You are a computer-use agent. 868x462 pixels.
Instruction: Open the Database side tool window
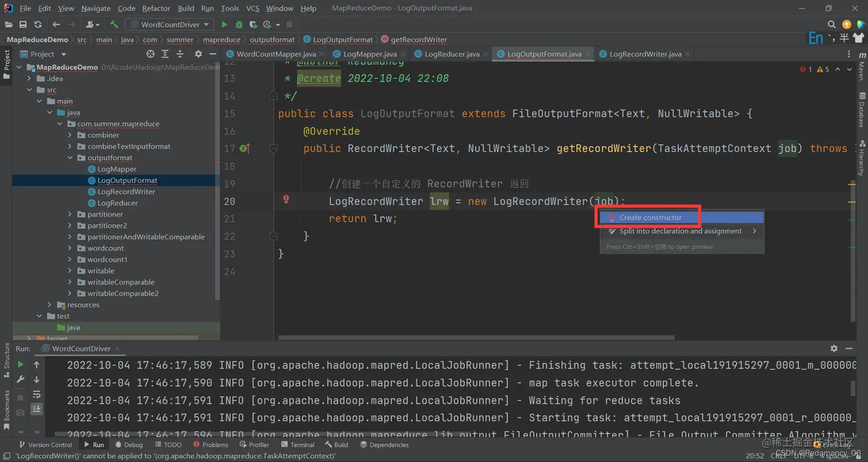[x=861, y=110]
